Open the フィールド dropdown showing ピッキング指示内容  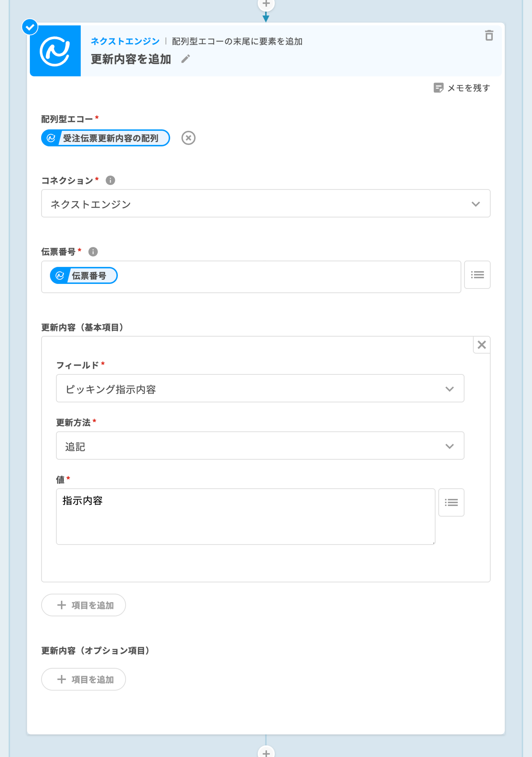pos(260,388)
